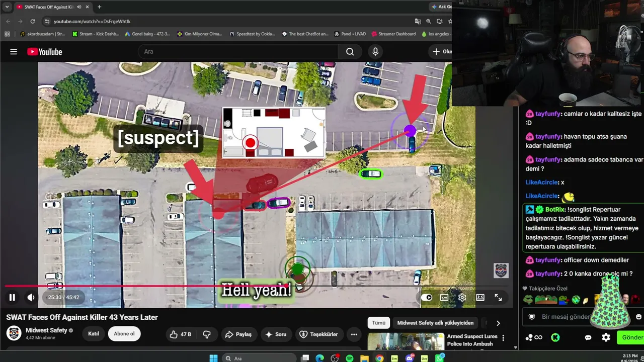Enter fullscreen mode in the player
644x362 pixels.
click(498, 297)
